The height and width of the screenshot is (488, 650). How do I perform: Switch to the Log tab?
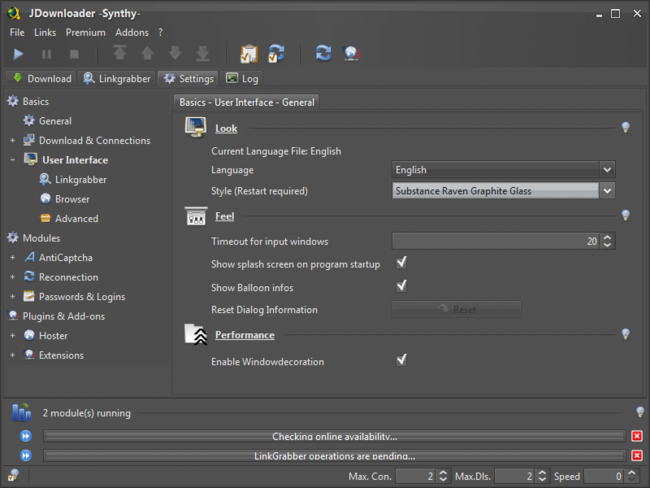coord(242,78)
